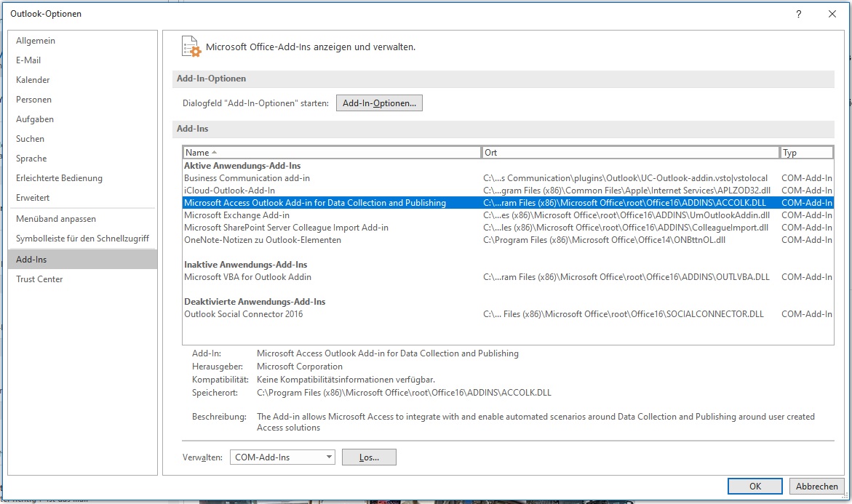Select Outlook Social Connector 2016 row
Screen dimensions: 852x504
(x=508, y=314)
